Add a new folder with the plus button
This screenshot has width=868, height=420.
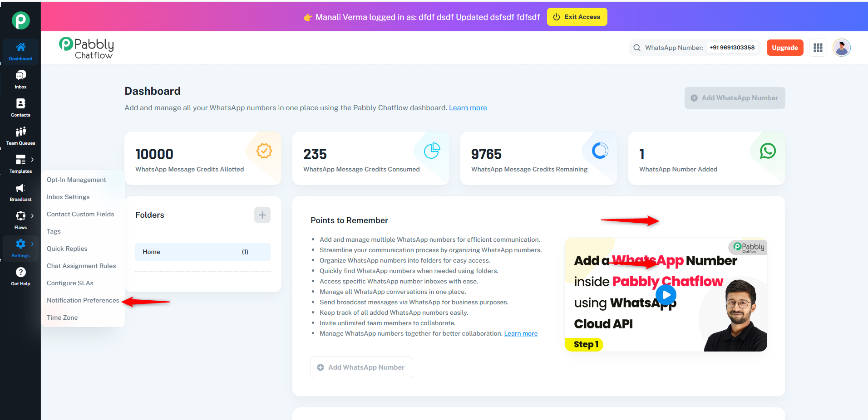pyautogui.click(x=262, y=215)
